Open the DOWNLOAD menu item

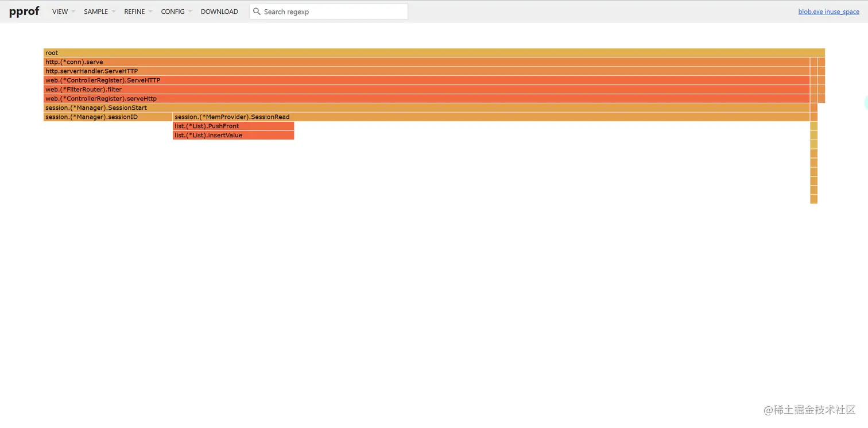point(219,11)
